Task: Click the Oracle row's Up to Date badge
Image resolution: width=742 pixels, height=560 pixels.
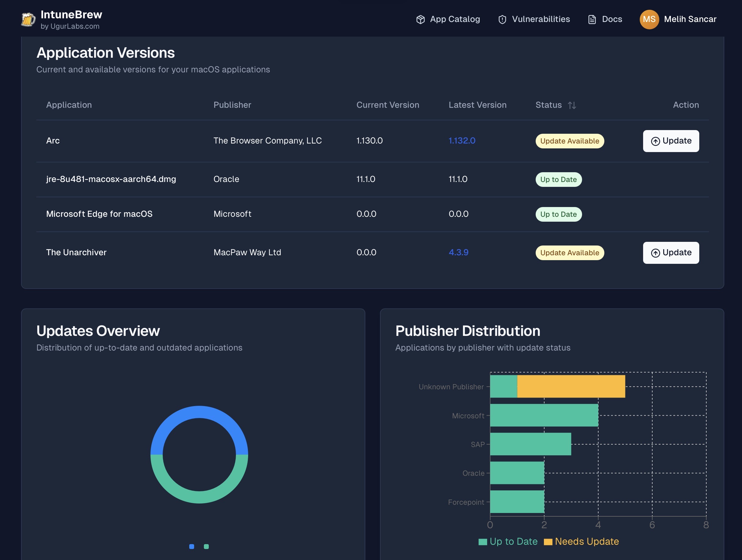Action: [x=559, y=180]
